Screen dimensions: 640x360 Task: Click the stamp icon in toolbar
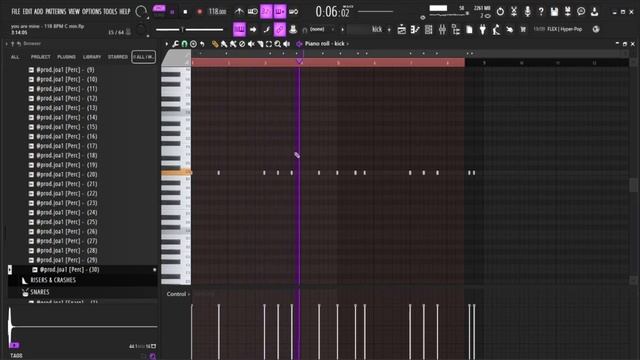[x=293, y=29]
